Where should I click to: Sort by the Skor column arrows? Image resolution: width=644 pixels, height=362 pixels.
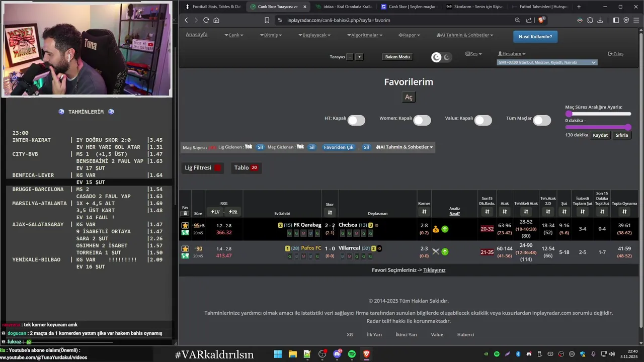pos(330,212)
